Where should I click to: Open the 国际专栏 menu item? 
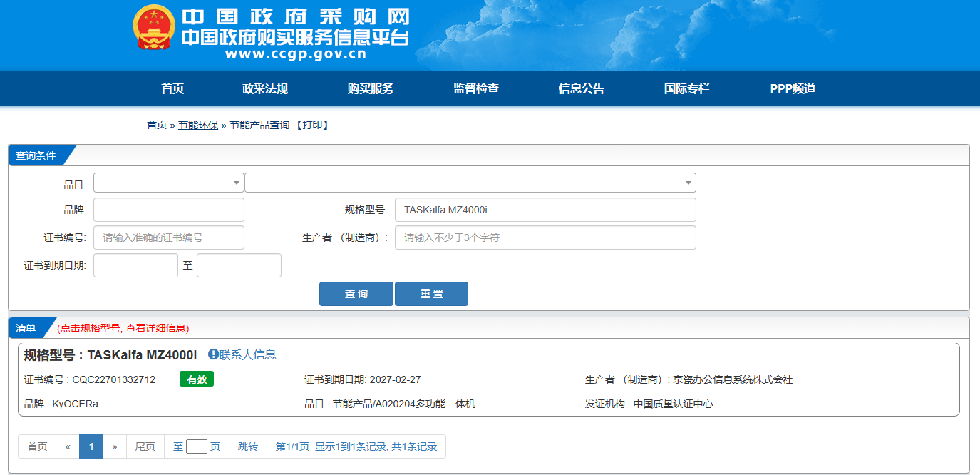click(687, 89)
